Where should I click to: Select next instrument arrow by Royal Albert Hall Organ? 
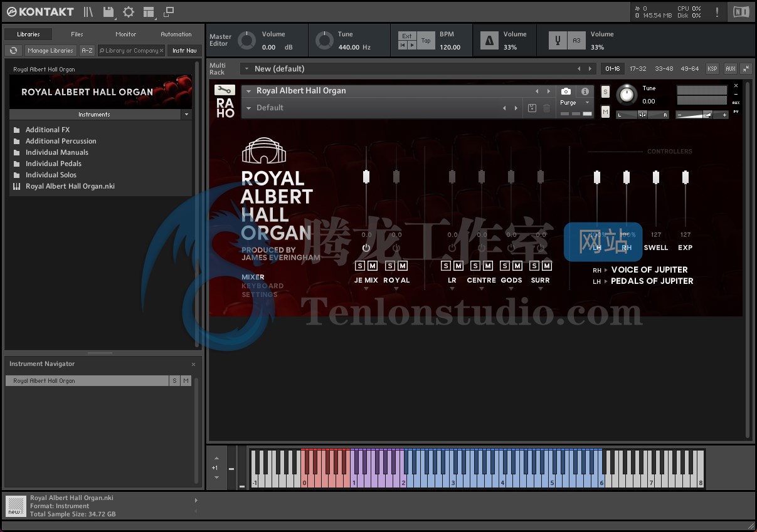tap(549, 91)
